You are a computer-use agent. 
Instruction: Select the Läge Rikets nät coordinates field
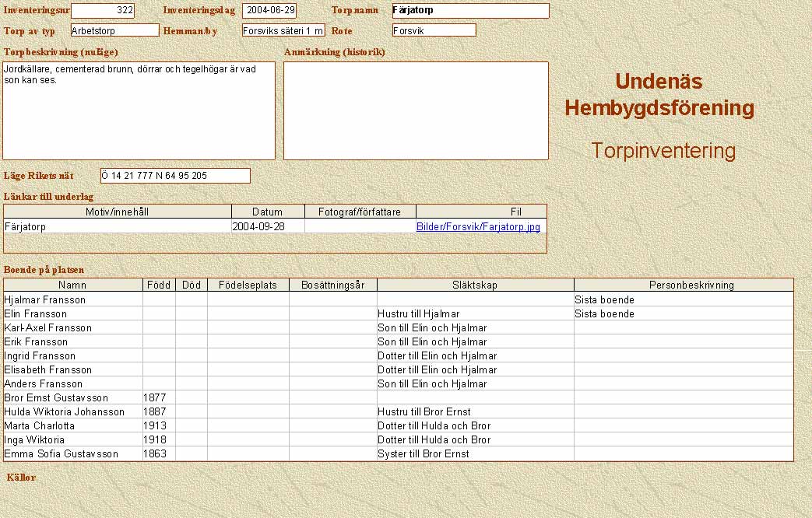pyautogui.click(x=175, y=176)
